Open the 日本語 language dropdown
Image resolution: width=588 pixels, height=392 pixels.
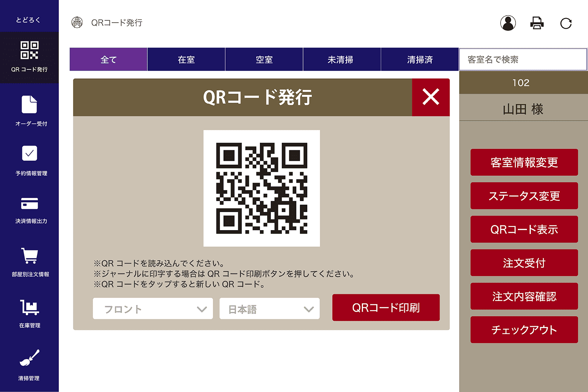[x=269, y=309]
